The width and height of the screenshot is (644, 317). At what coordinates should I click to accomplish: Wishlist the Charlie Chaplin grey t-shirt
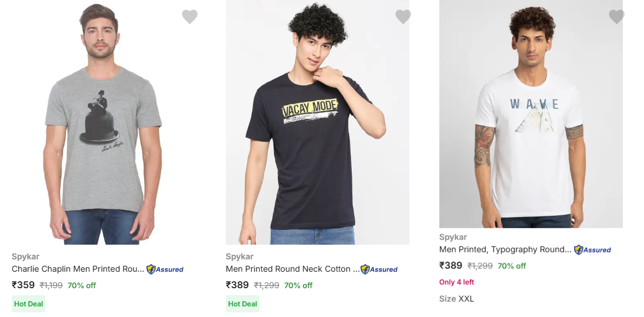point(189,17)
